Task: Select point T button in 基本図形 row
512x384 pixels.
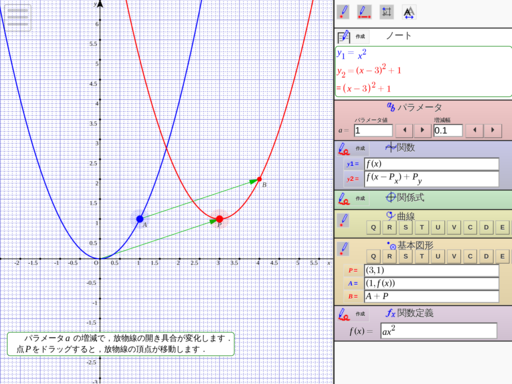Action: (x=422, y=256)
